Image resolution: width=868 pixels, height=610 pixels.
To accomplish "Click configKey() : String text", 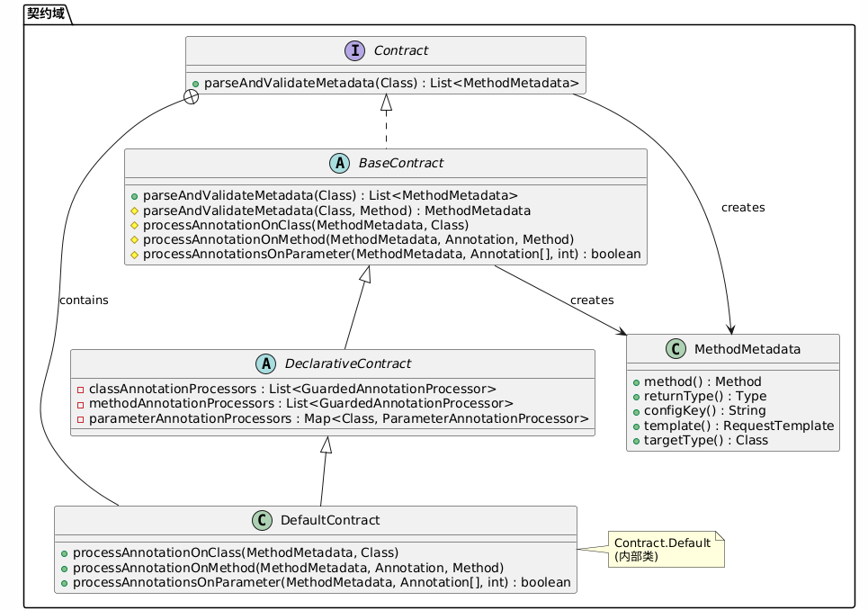I will click(704, 411).
